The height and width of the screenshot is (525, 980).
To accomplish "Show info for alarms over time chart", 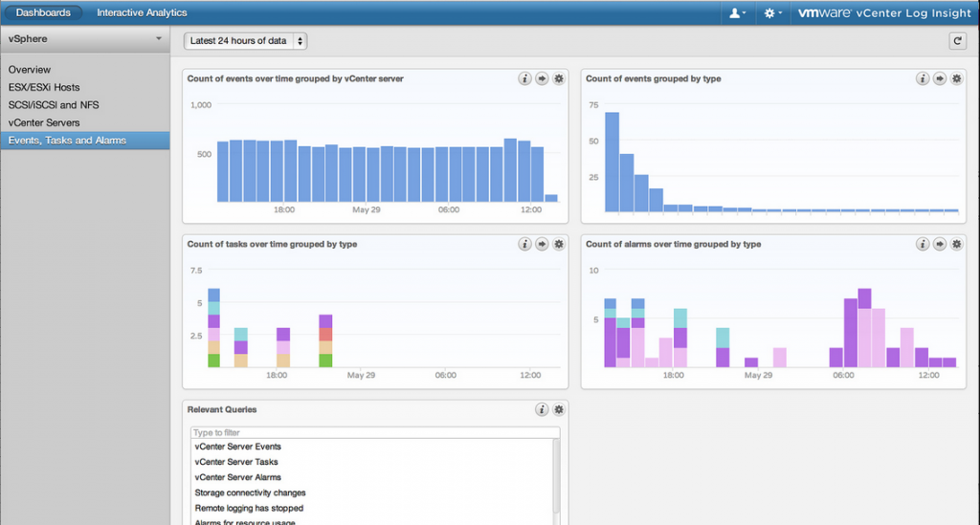I will click(923, 244).
